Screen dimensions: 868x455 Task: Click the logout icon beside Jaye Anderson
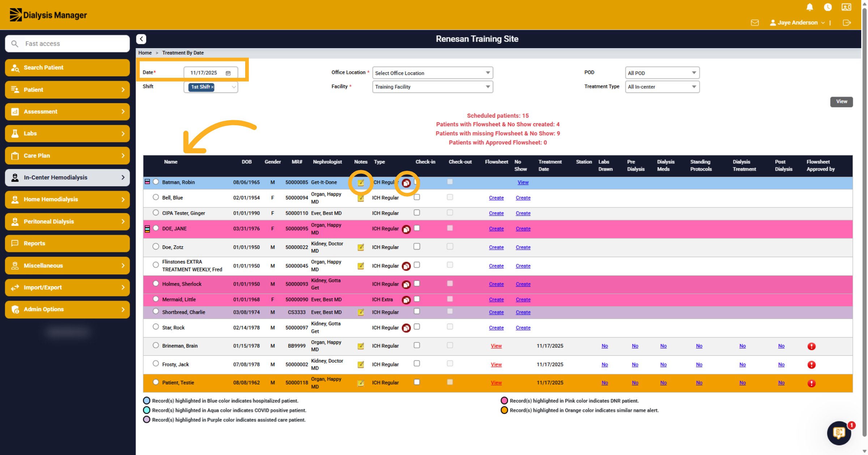[x=847, y=22]
